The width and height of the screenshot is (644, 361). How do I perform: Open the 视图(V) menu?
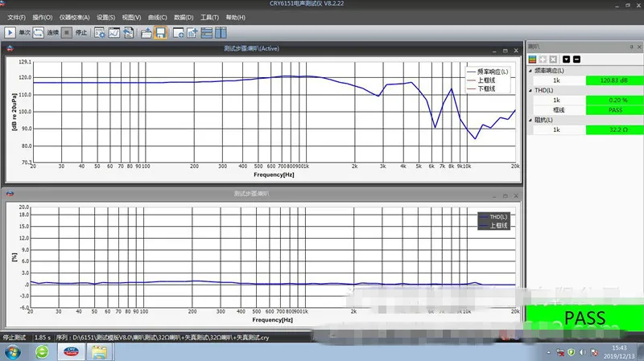(131, 17)
